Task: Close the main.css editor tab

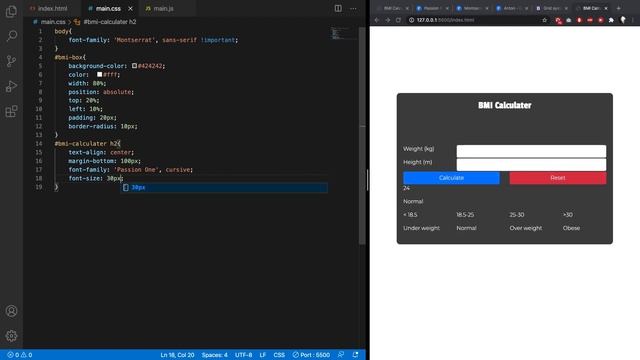Action: (x=130, y=8)
